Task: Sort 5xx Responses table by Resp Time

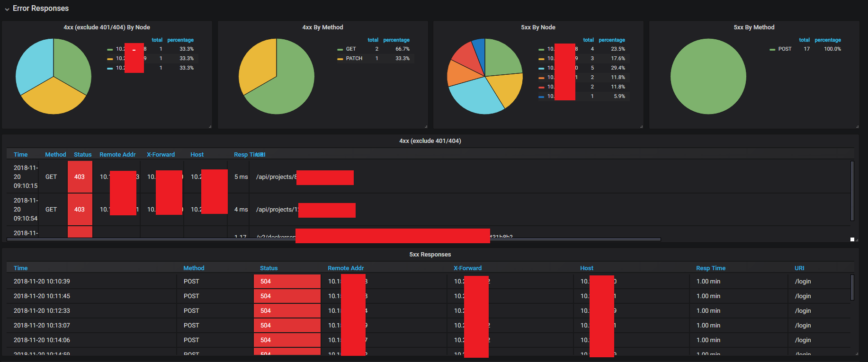Action: pyautogui.click(x=710, y=268)
